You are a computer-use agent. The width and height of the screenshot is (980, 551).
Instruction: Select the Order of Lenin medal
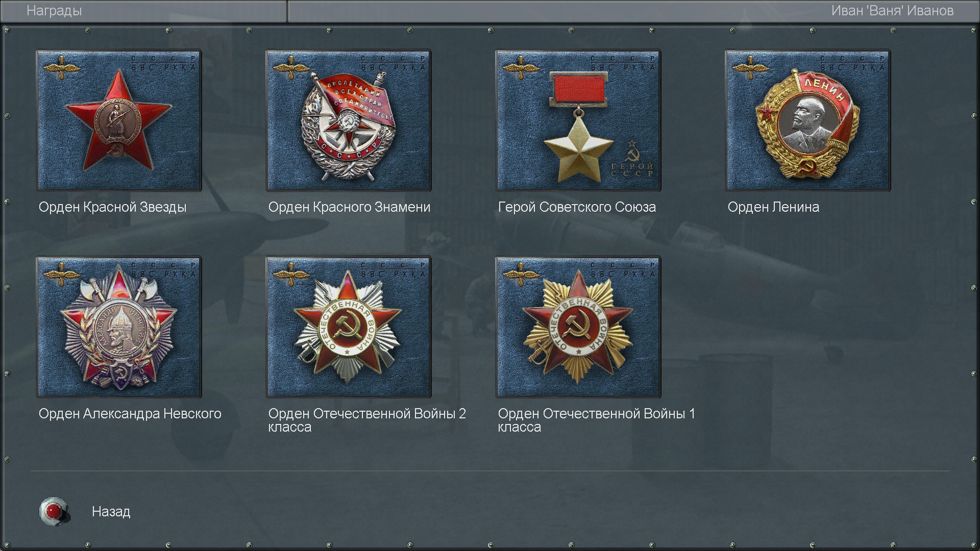(x=808, y=120)
